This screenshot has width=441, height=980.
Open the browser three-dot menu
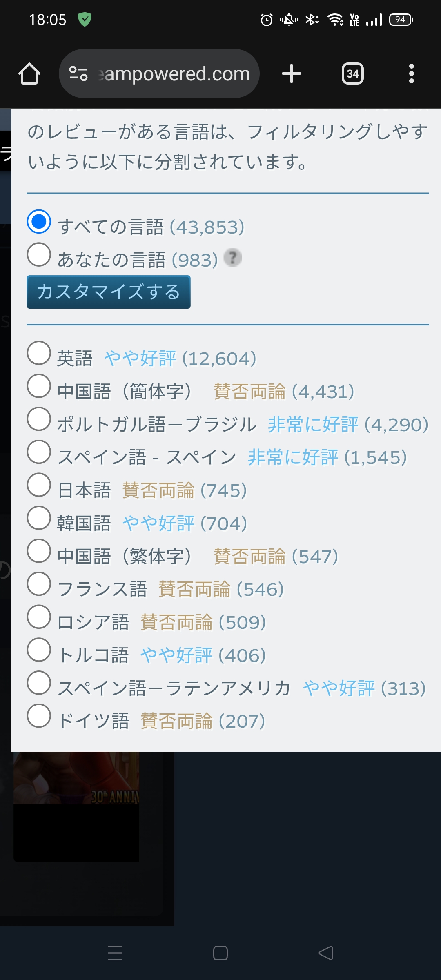411,74
